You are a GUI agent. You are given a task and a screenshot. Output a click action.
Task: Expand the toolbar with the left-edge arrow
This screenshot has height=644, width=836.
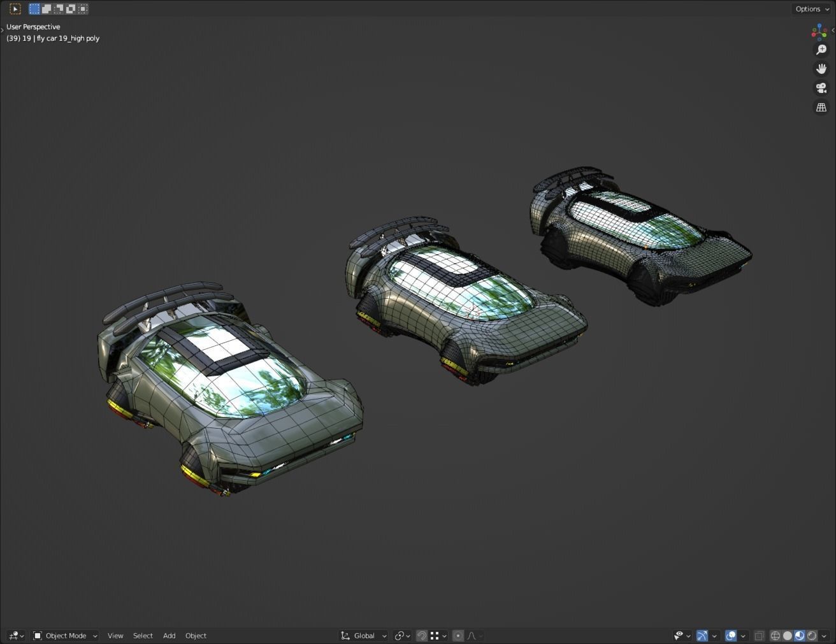[2, 30]
